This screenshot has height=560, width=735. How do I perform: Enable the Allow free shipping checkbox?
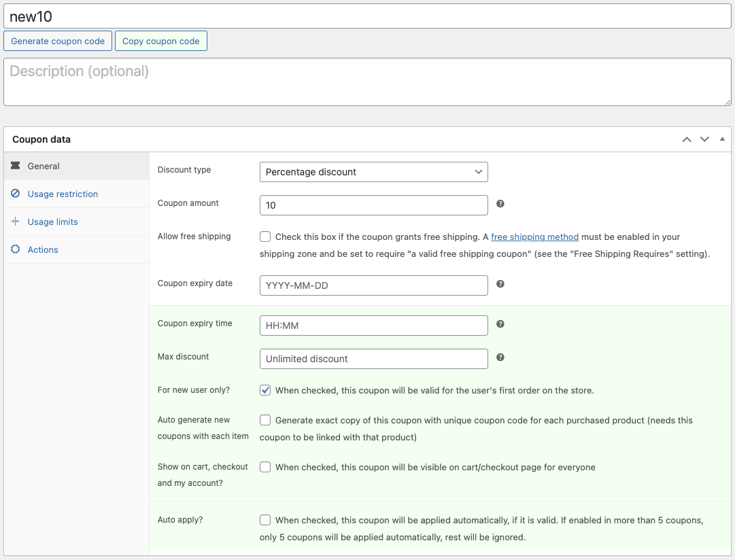coord(265,236)
